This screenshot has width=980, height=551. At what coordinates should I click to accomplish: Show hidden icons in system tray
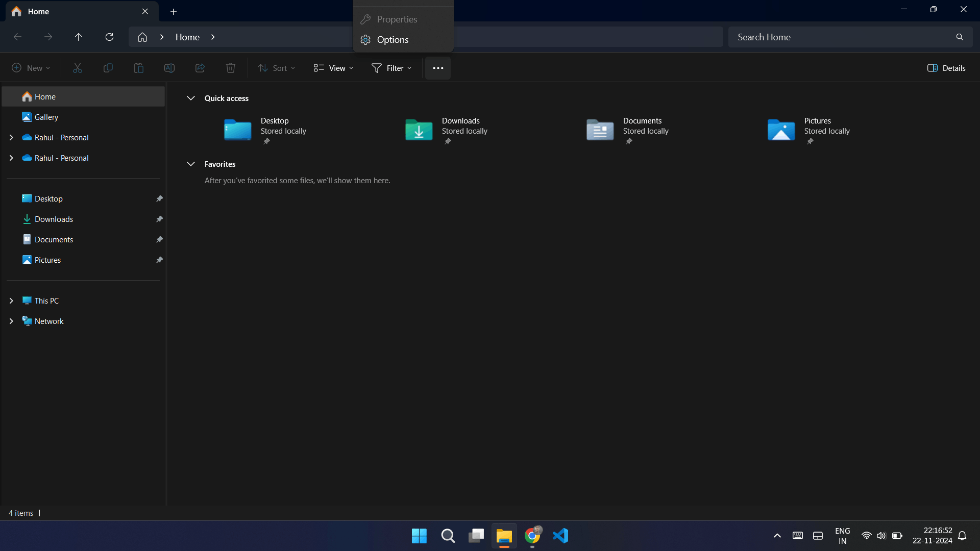tap(777, 536)
